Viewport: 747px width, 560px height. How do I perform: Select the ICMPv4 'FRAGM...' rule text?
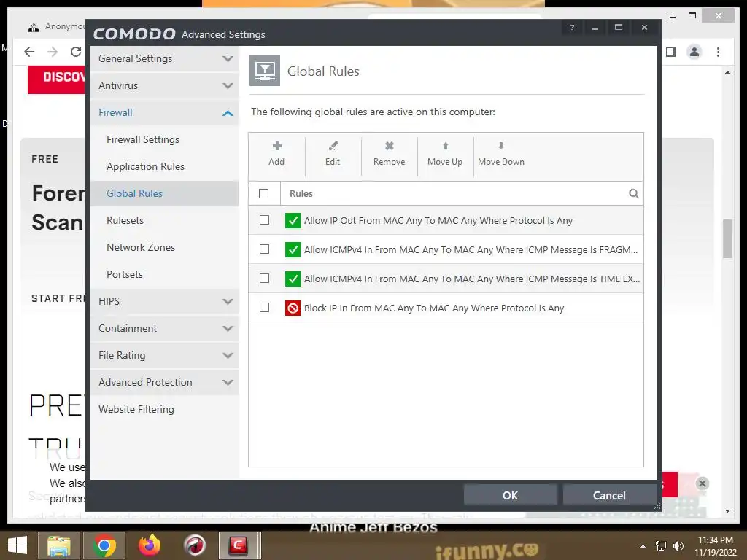(471, 249)
